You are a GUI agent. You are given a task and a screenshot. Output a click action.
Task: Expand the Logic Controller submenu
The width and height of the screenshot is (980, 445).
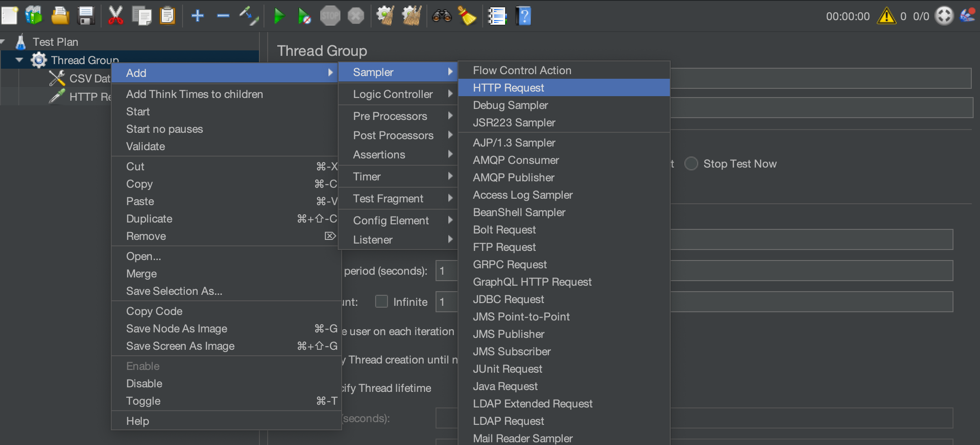[x=398, y=94]
